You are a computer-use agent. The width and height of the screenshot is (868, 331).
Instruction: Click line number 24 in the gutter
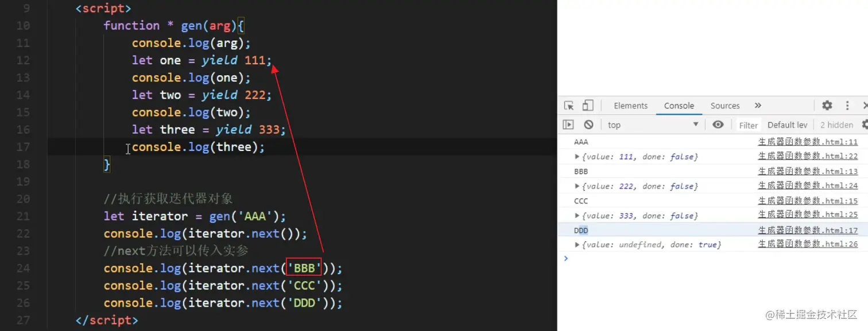coord(24,268)
